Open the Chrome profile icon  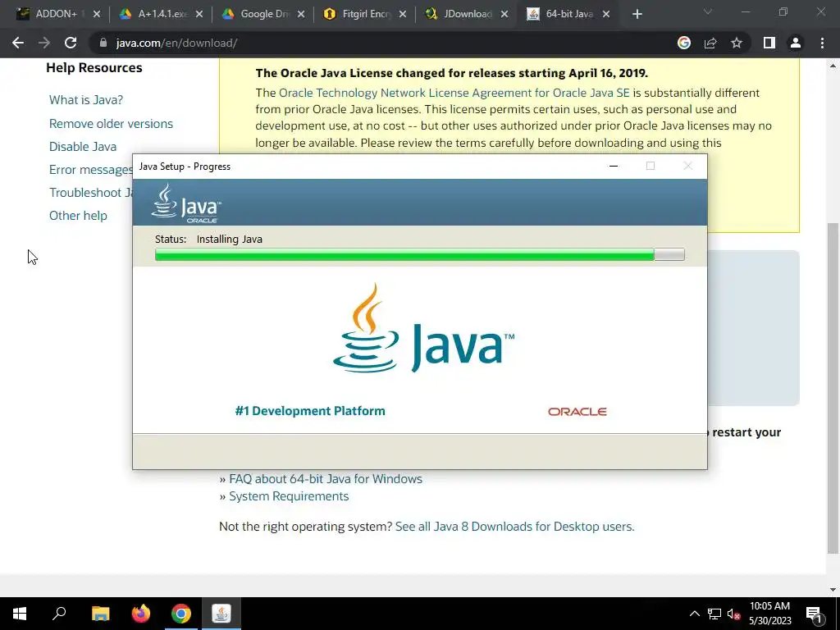796,43
